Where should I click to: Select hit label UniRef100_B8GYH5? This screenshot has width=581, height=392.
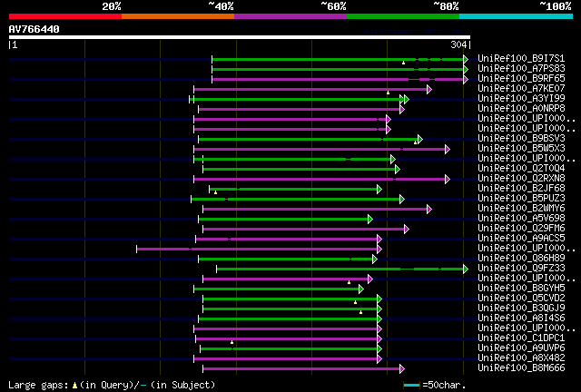pyautogui.click(x=521, y=289)
